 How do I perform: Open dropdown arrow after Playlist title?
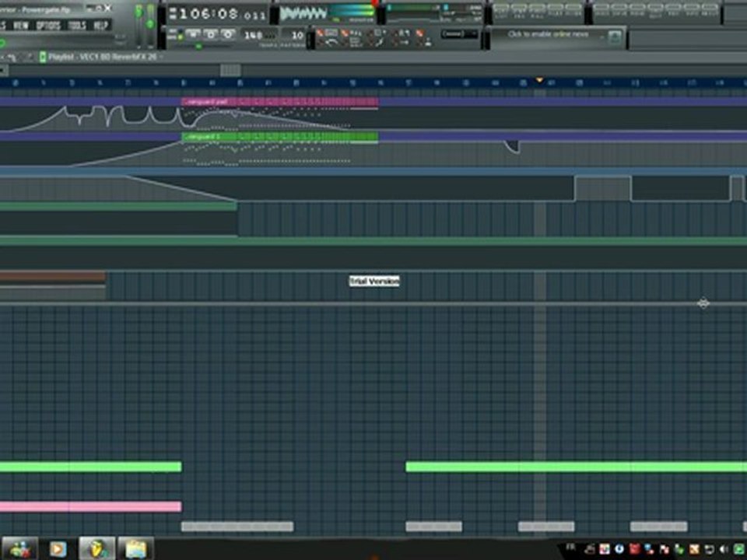[161, 57]
